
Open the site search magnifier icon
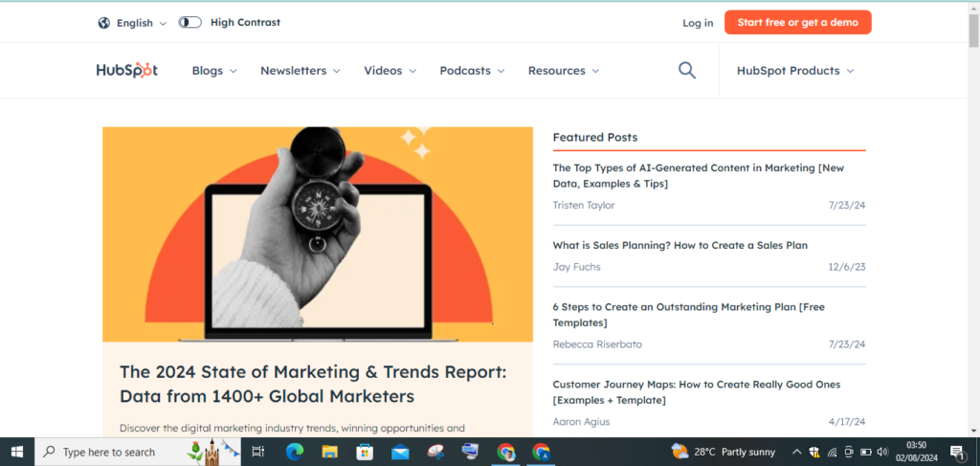coord(687,70)
